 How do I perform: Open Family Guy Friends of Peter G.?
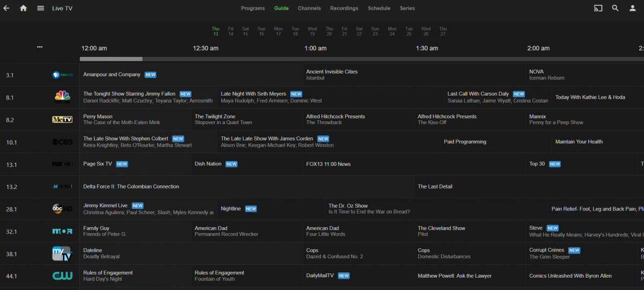tap(135, 231)
